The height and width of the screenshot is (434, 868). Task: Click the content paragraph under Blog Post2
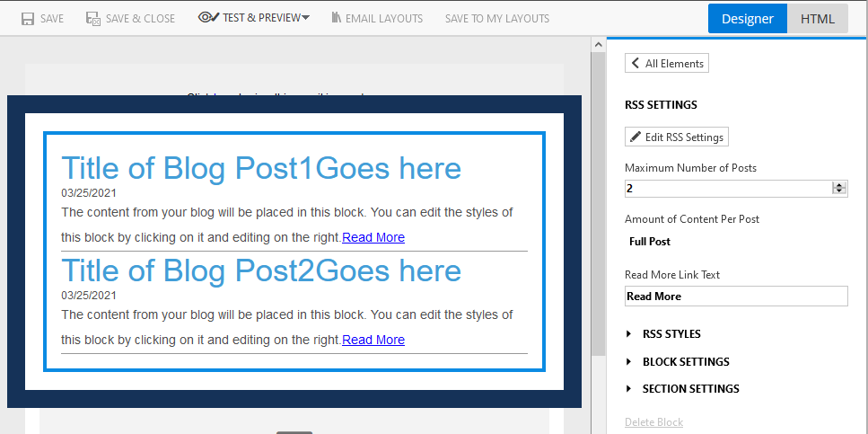(286, 327)
